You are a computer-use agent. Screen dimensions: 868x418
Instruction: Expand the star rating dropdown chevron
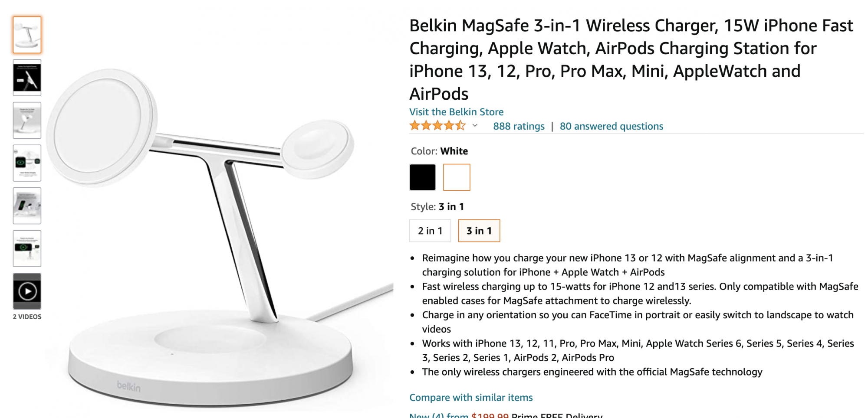click(475, 126)
